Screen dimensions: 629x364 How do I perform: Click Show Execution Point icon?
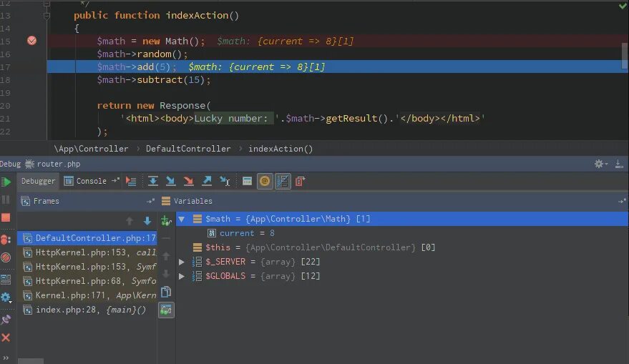pos(131,181)
